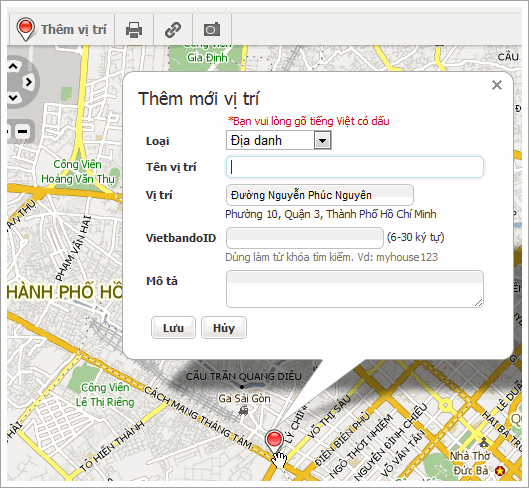The height and width of the screenshot is (488, 529).
Task: Click the red location marker on map
Action: tap(274, 441)
